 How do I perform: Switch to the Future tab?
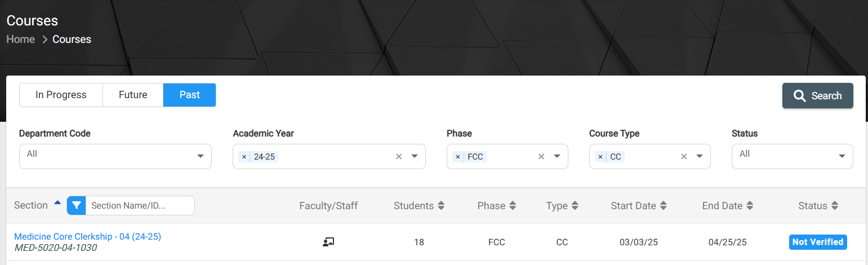[133, 95]
